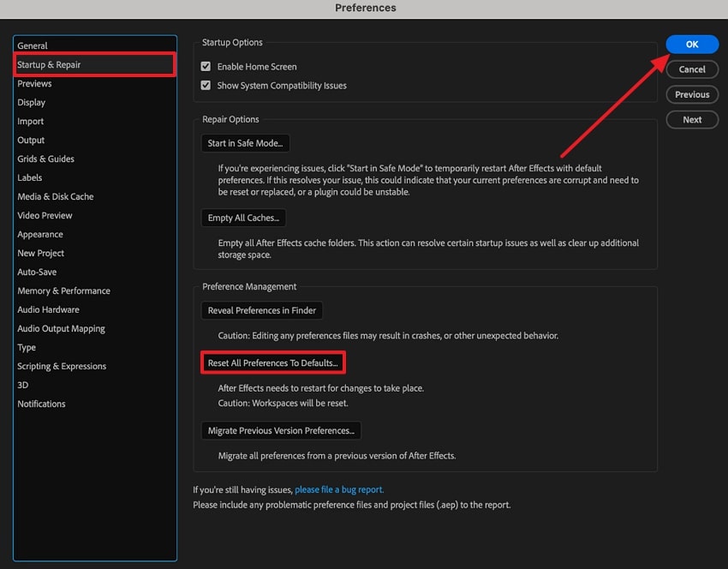Open Display preferences section

95,102
